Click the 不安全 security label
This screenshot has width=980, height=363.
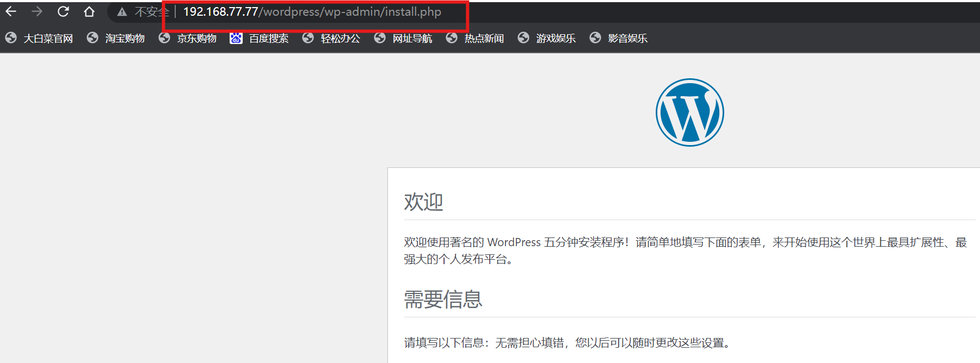click(152, 12)
